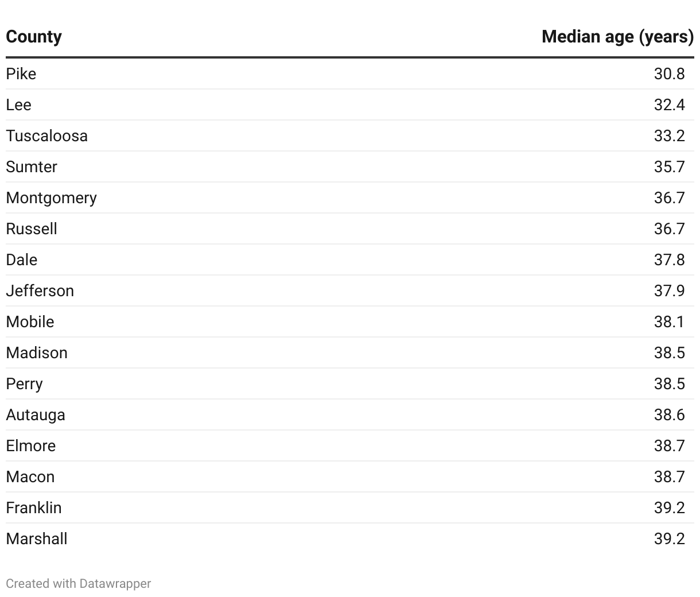
Task: Select the Pike county row
Action: [x=21, y=74]
